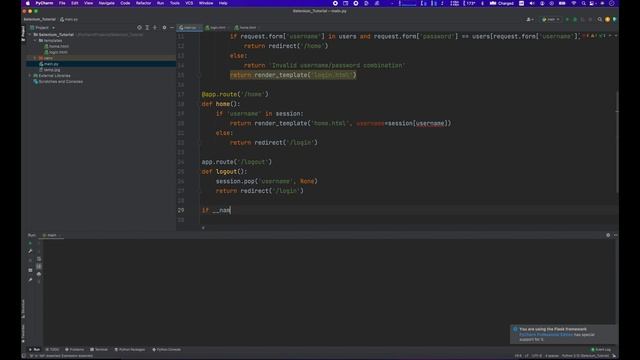The height and width of the screenshot is (360, 640).
Task: Click the Wi-Fi icon in menu bar
Action: click(573, 3)
